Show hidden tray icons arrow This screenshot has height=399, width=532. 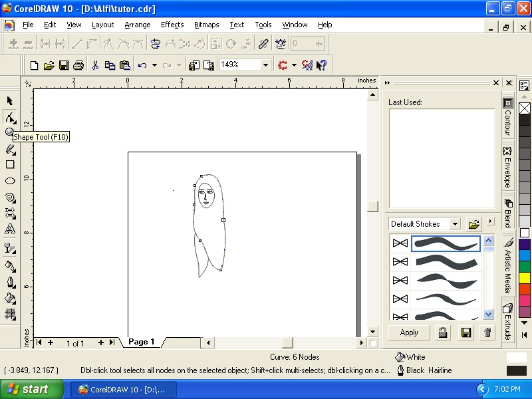point(482,389)
